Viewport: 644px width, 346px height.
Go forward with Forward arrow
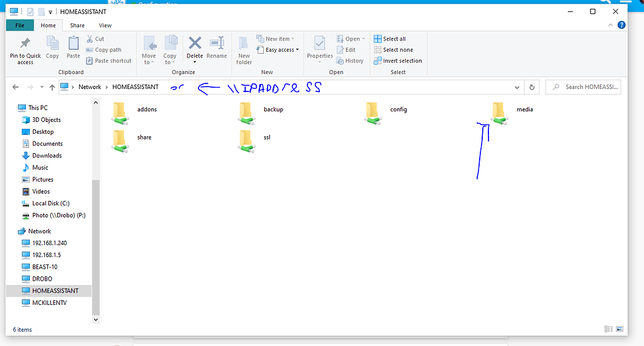[x=30, y=87]
